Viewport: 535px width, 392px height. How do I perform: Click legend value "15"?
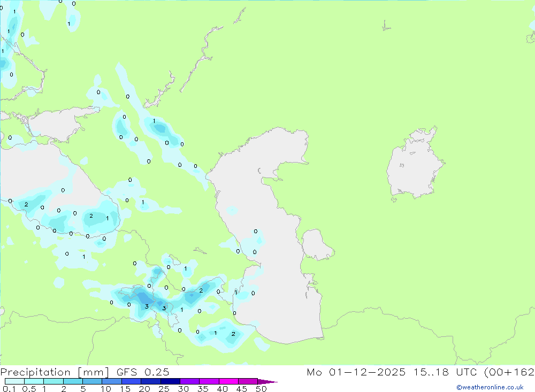[125, 389]
